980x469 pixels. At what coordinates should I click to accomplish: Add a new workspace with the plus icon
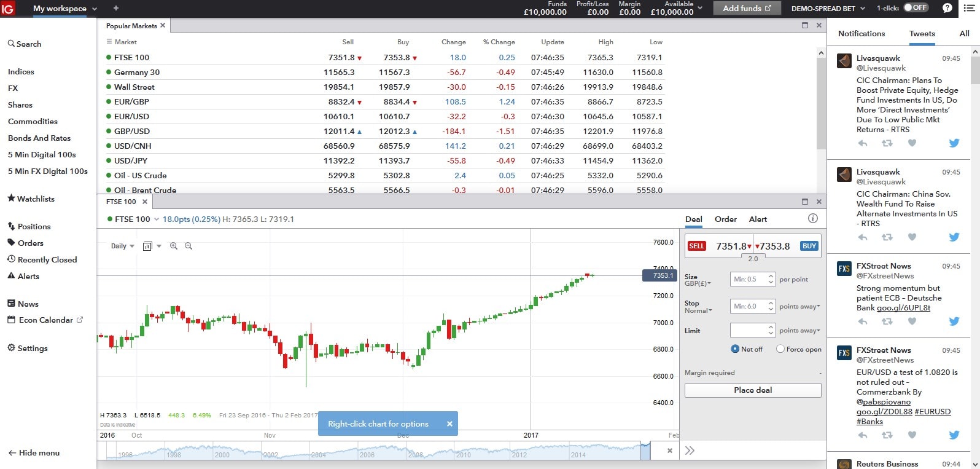116,8
